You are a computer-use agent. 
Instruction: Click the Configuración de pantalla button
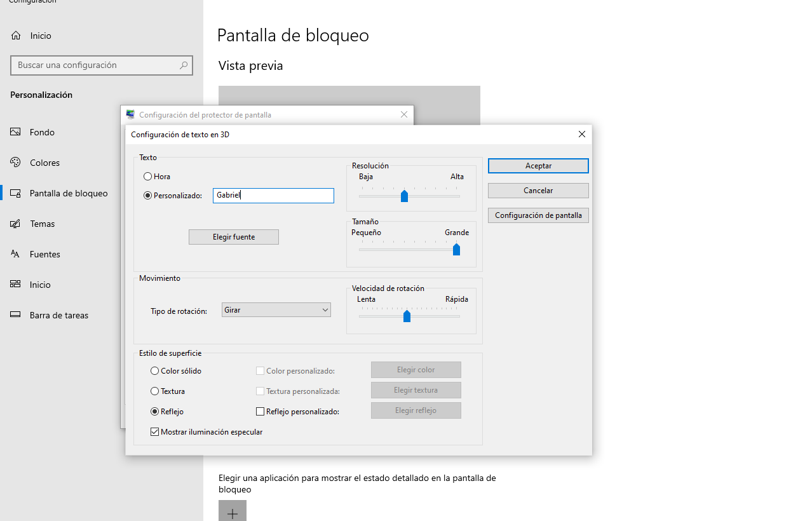538,215
